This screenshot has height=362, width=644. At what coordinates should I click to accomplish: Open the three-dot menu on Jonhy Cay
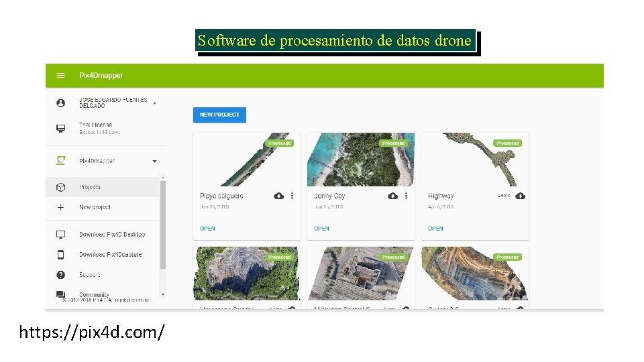[407, 196]
